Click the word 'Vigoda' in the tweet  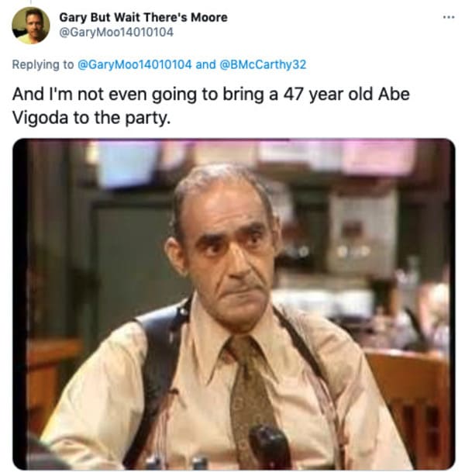40,118
